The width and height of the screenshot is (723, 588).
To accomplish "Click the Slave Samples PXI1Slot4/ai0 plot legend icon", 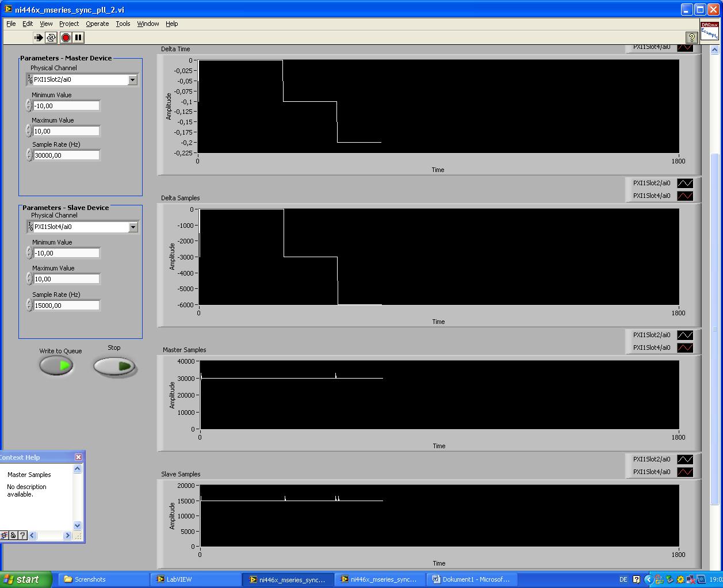I will (x=685, y=472).
